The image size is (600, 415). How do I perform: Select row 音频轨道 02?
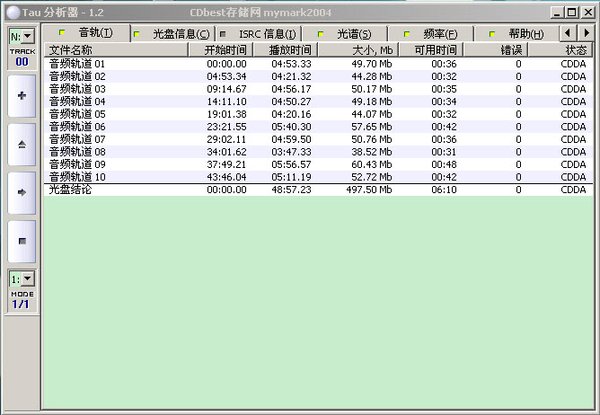[318, 76]
